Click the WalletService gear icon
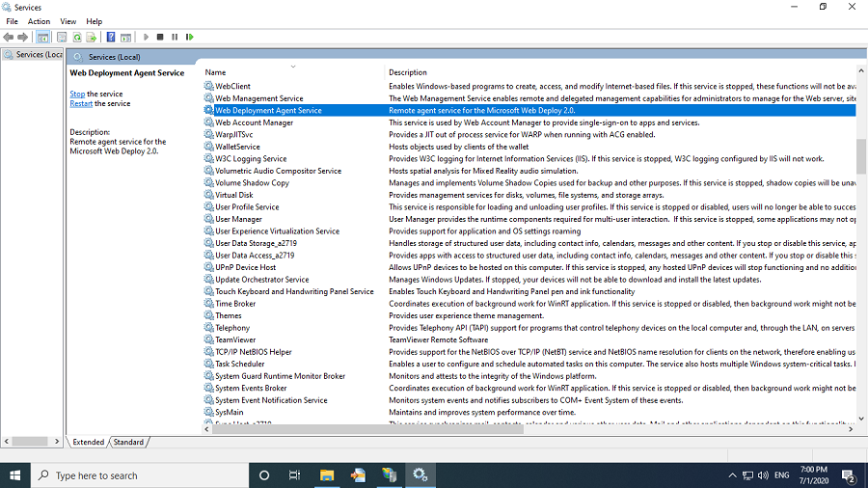 (x=208, y=147)
